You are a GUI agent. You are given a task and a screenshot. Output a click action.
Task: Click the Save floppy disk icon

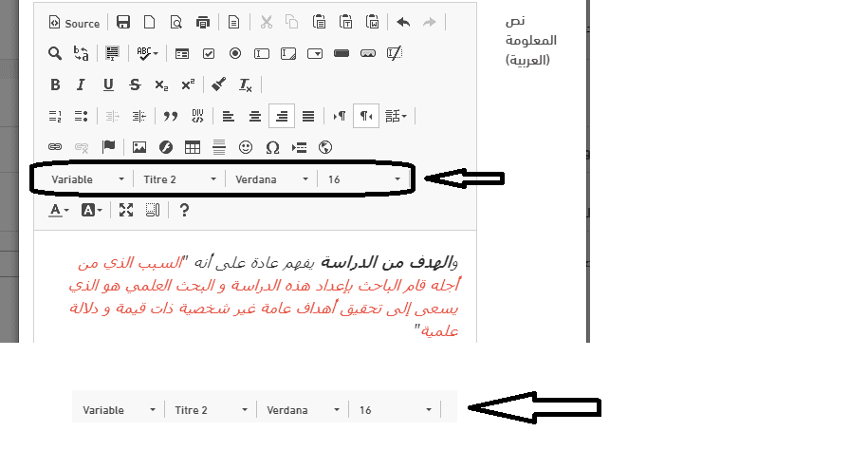coord(123,22)
